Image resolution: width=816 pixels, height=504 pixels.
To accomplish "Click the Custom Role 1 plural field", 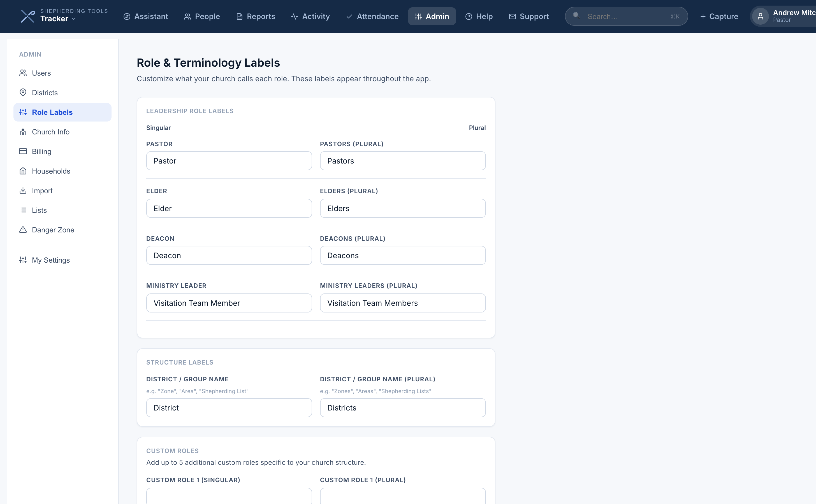I will 403,496.
